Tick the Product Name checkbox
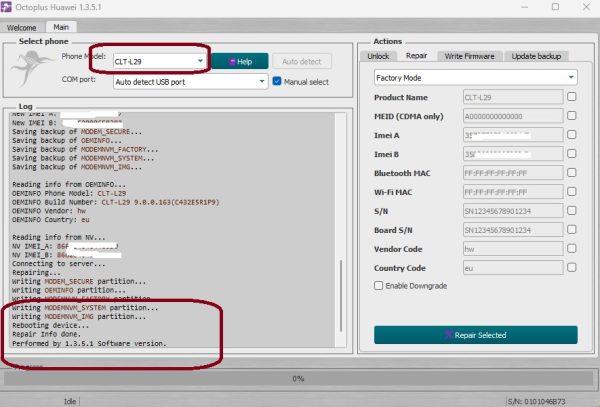600x407 pixels. coord(572,97)
